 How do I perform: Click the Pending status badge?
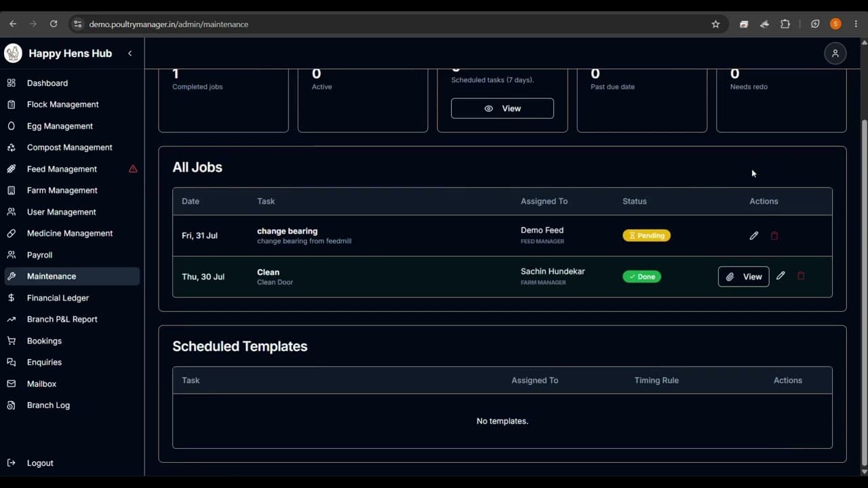point(646,235)
